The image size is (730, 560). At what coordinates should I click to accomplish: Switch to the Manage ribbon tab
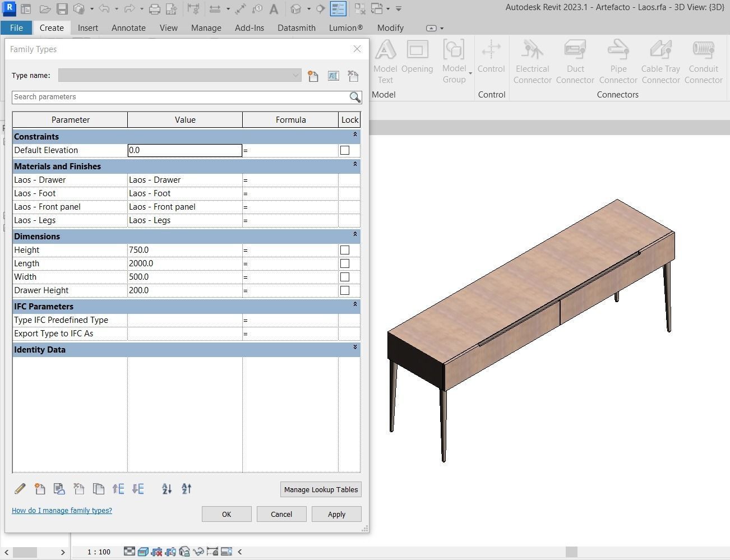[206, 27]
